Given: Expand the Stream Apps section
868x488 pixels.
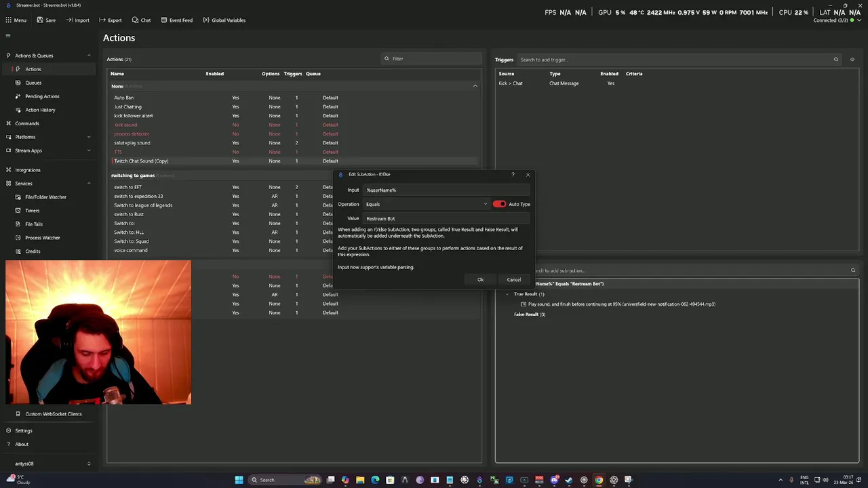Looking at the screenshot, I should pyautogui.click(x=89, y=150).
